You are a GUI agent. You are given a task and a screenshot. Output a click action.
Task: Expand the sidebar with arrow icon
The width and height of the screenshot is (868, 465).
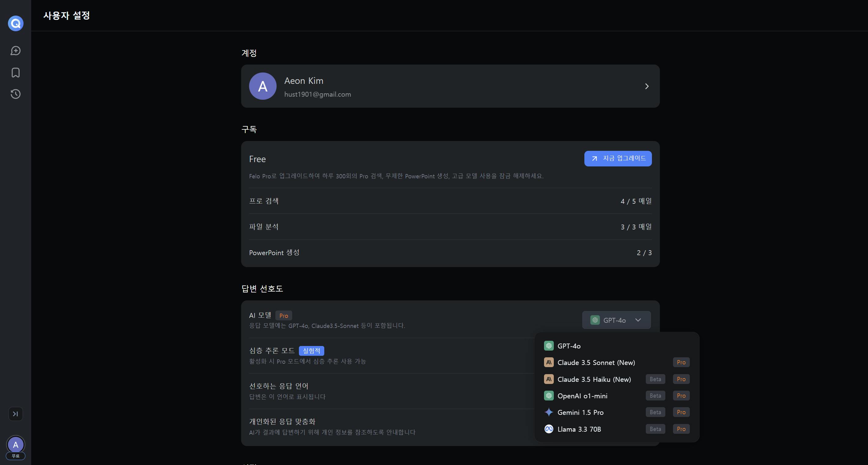pos(16,414)
